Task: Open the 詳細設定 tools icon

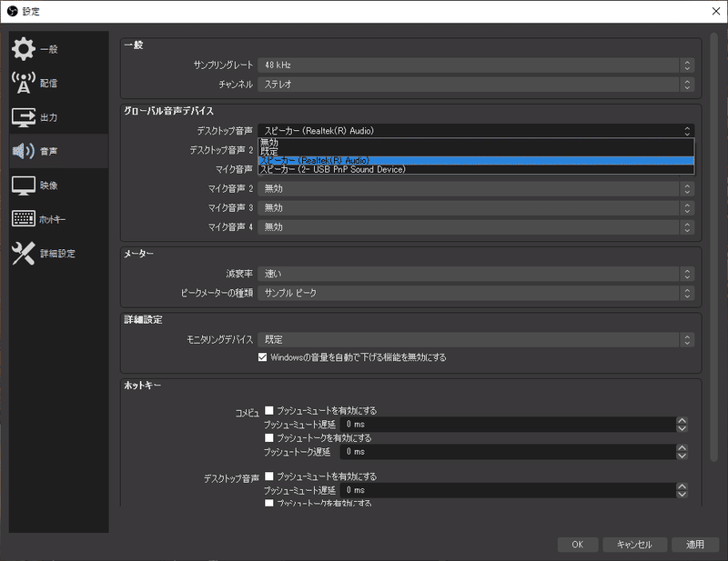Action: pyautogui.click(x=24, y=254)
